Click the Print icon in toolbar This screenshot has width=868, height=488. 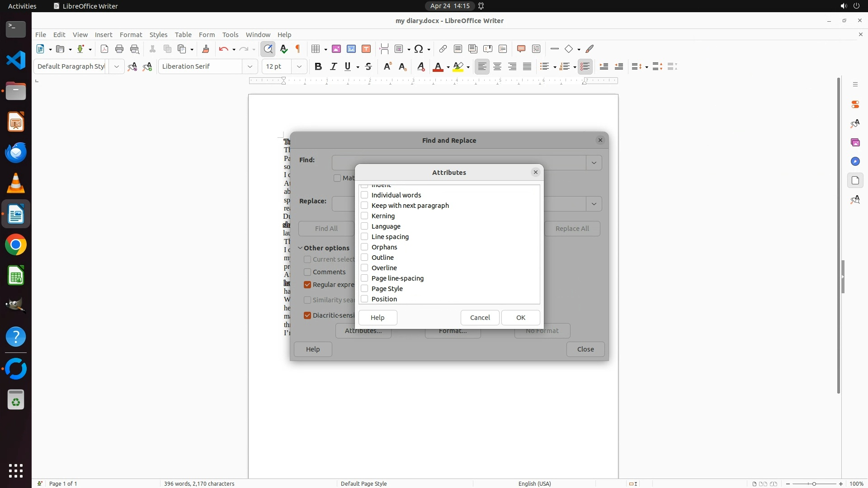119,49
